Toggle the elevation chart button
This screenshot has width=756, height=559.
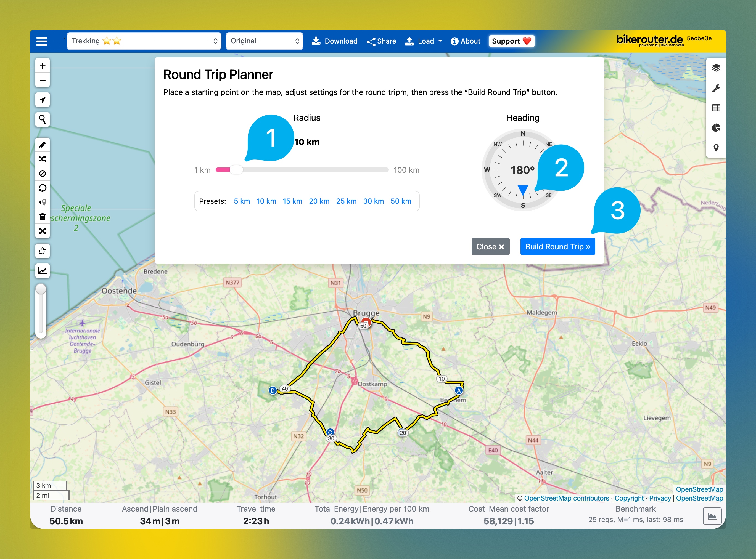tap(42, 271)
